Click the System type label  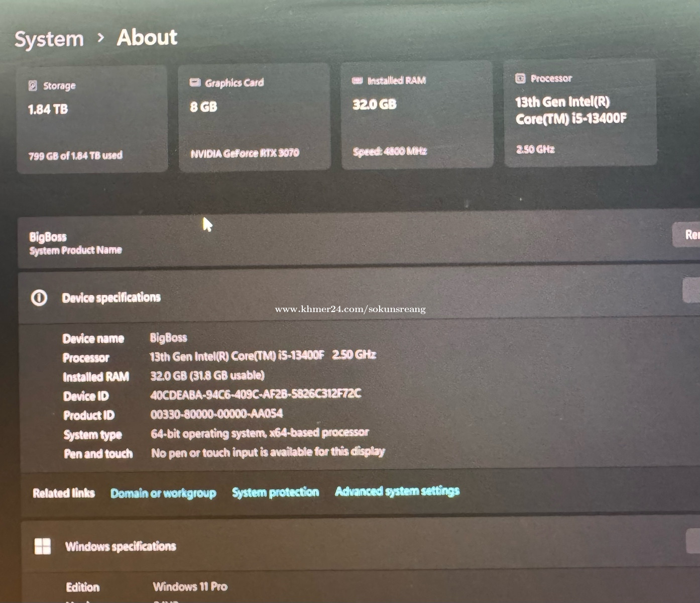pyautogui.click(x=93, y=435)
